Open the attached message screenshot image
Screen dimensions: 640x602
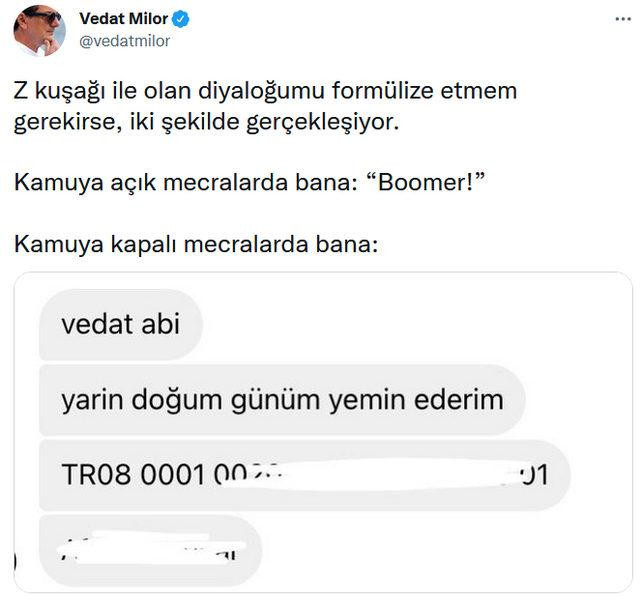coord(322,430)
